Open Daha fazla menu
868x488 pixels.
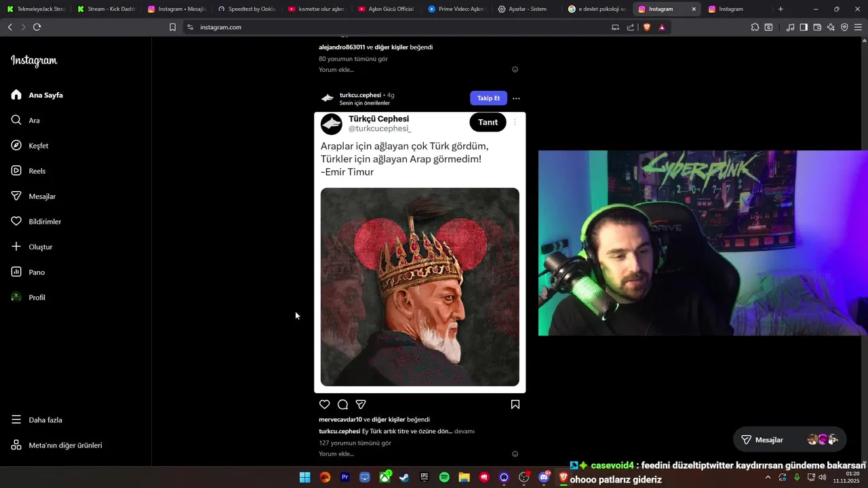click(x=37, y=420)
